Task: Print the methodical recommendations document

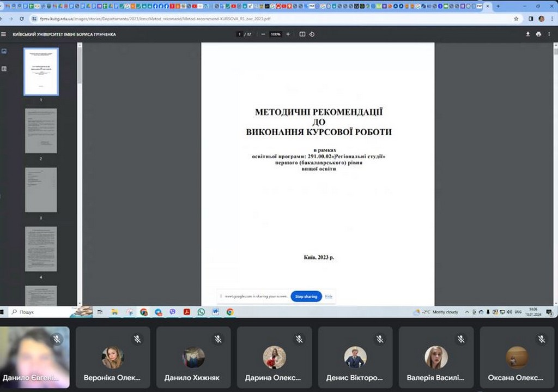Action: [538, 34]
